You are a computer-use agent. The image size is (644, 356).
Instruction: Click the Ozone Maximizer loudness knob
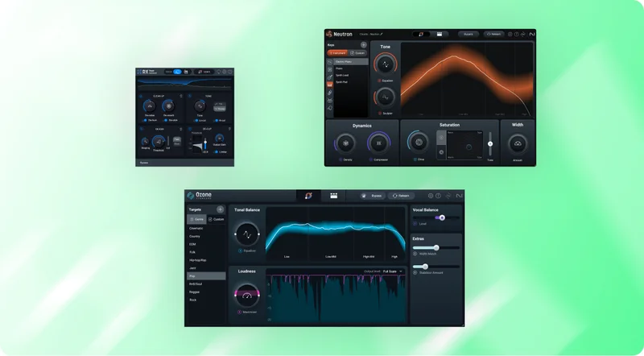pyautogui.click(x=247, y=296)
